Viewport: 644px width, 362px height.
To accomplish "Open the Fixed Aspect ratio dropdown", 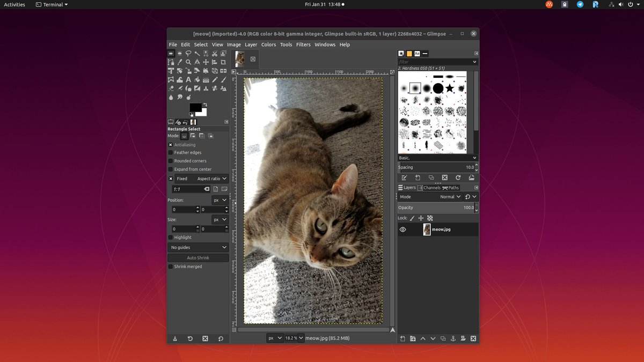I will pyautogui.click(x=202, y=179).
